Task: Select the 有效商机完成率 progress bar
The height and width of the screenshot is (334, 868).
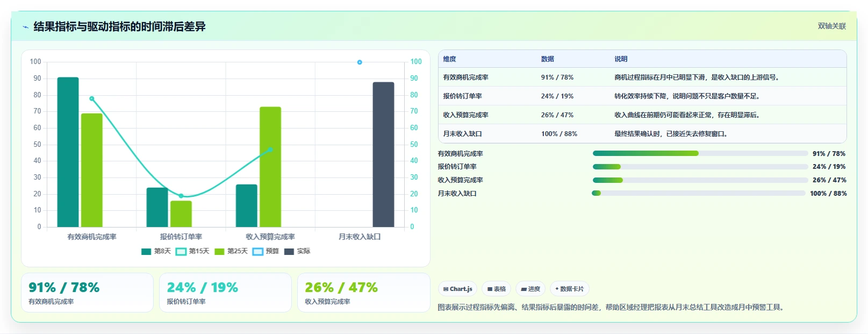Action: pos(700,153)
